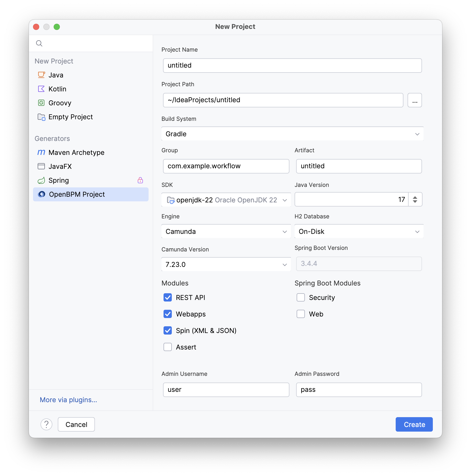This screenshot has height=476, width=471.
Task: Select the Groovy icon
Action: (x=41, y=103)
